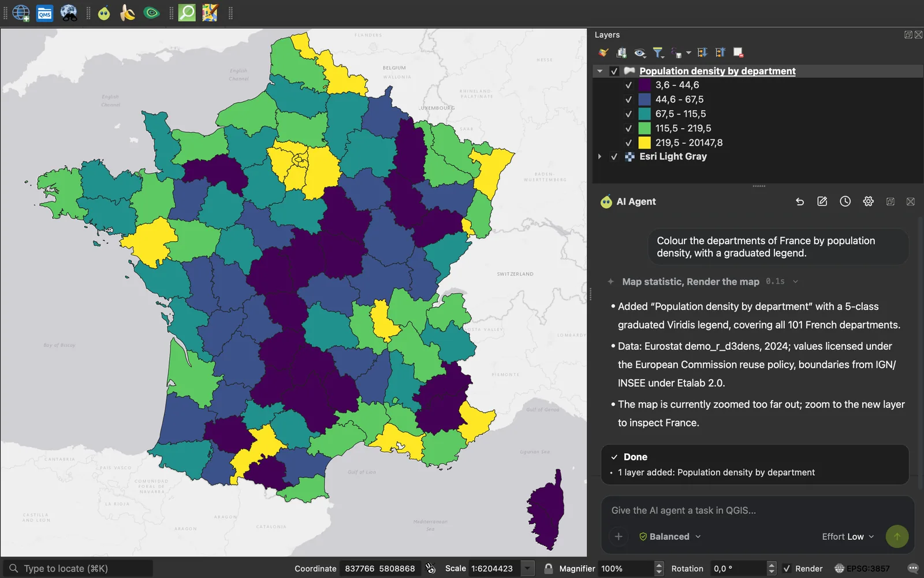This screenshot has height=578, width=924.
Task: Undock the AI Agent panel
Action: pos(891,202)
